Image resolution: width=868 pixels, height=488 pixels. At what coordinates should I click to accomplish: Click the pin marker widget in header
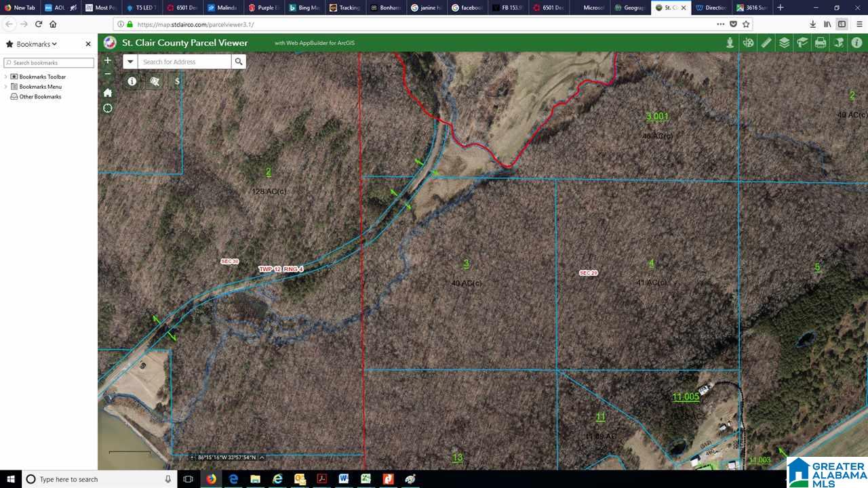coord(730,43)
